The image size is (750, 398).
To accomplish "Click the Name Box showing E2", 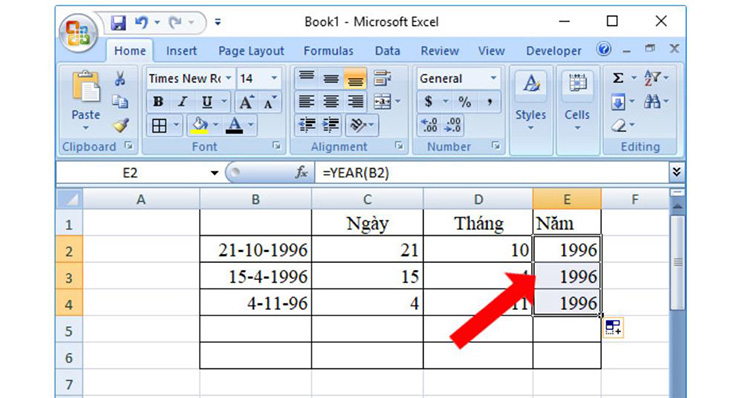I will tap(130, 173).
